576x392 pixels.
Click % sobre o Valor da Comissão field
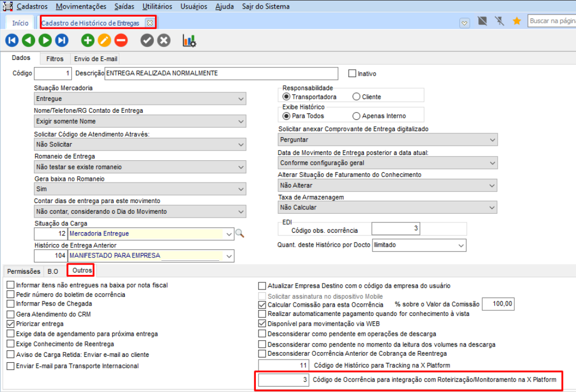coord(498,304)
